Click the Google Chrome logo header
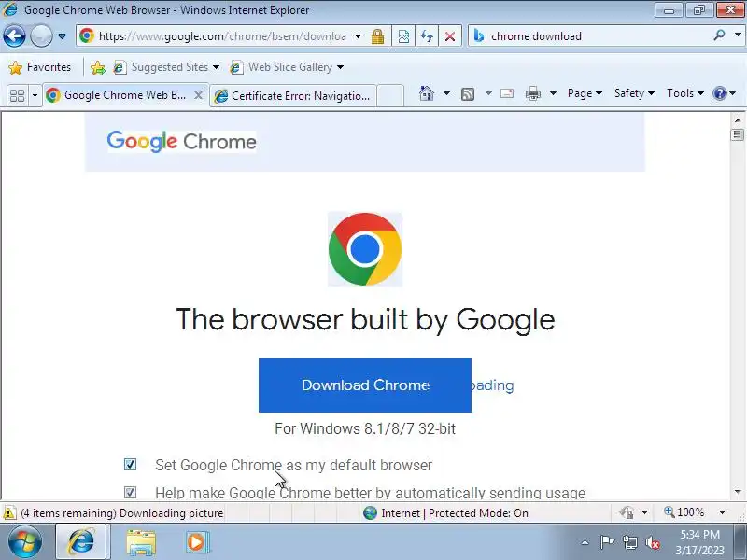747x560 pixels. [x=181, y=141]
